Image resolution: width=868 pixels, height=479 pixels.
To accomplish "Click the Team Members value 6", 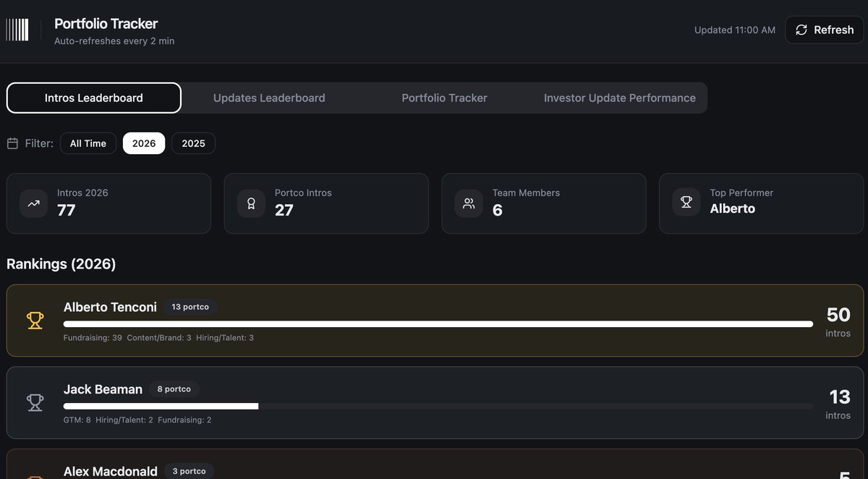I will [x=498, y=210].
